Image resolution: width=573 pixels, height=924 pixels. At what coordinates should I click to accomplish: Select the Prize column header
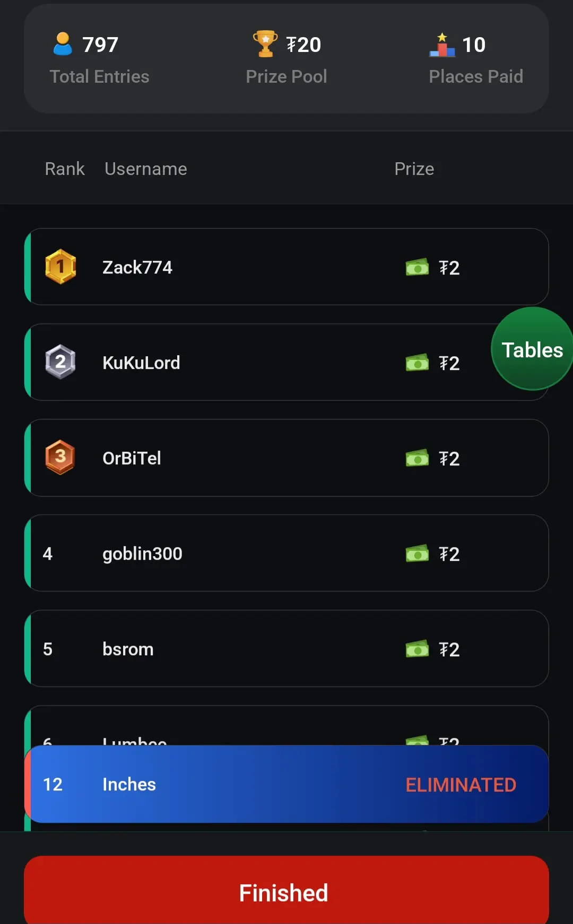[414, 169]
